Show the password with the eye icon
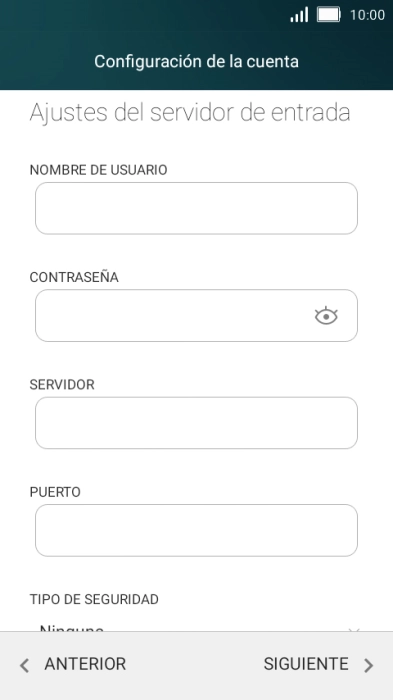The height and width of the screenshot is (700, 393). click(x=326, y=316)
